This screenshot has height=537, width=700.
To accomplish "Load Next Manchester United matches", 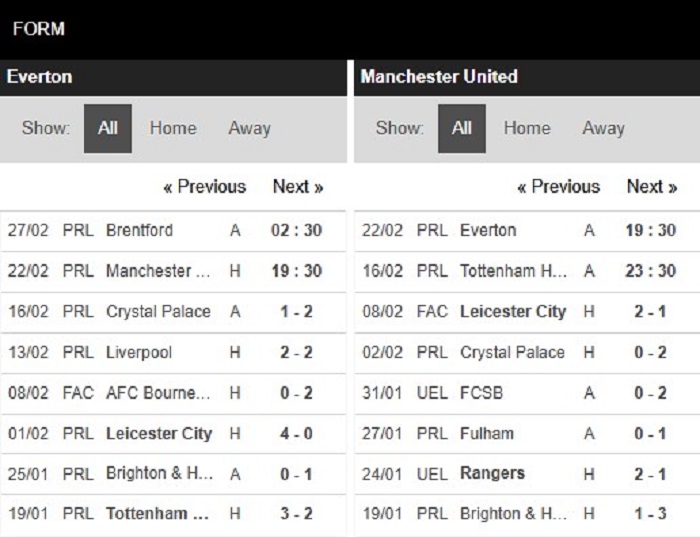I will (652, 187).
